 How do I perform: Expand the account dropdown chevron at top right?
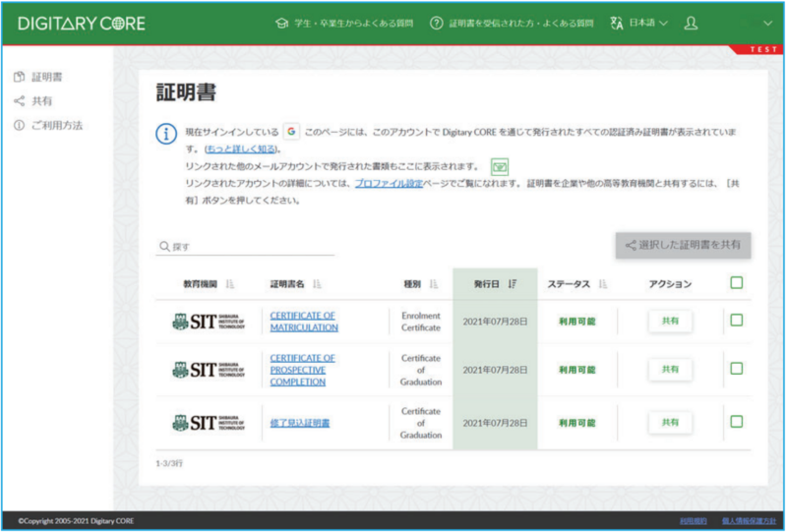click(x=767, y=23)
